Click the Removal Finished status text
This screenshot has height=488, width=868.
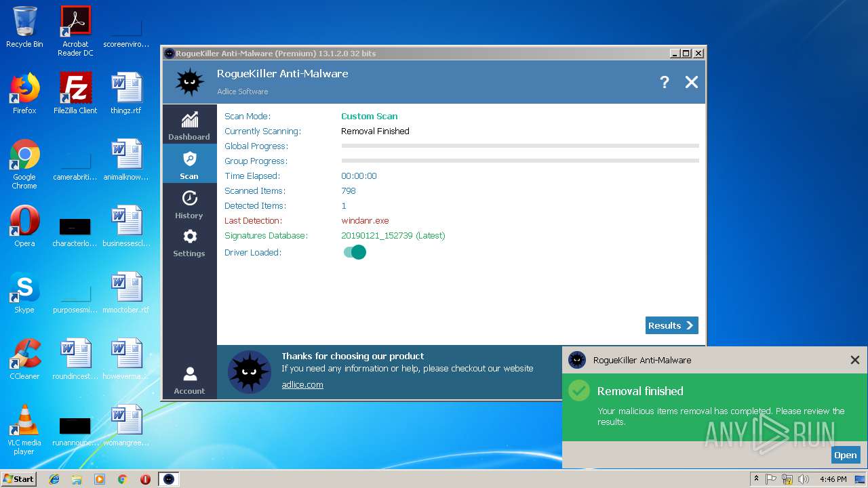coord(375,131)
